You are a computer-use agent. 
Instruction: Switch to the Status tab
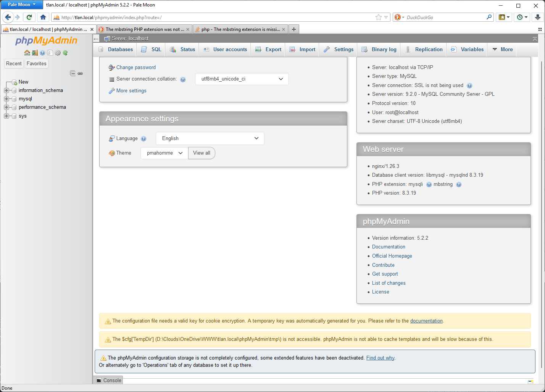pos(182,50)
